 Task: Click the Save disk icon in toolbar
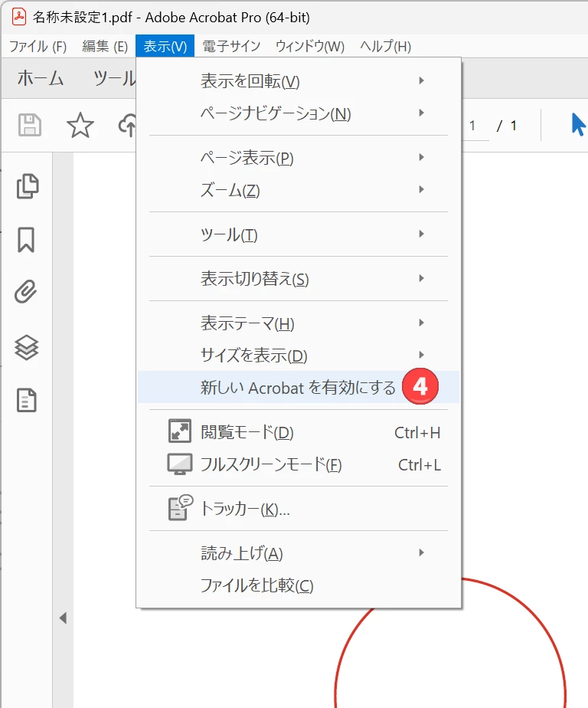tap(30, 125)
